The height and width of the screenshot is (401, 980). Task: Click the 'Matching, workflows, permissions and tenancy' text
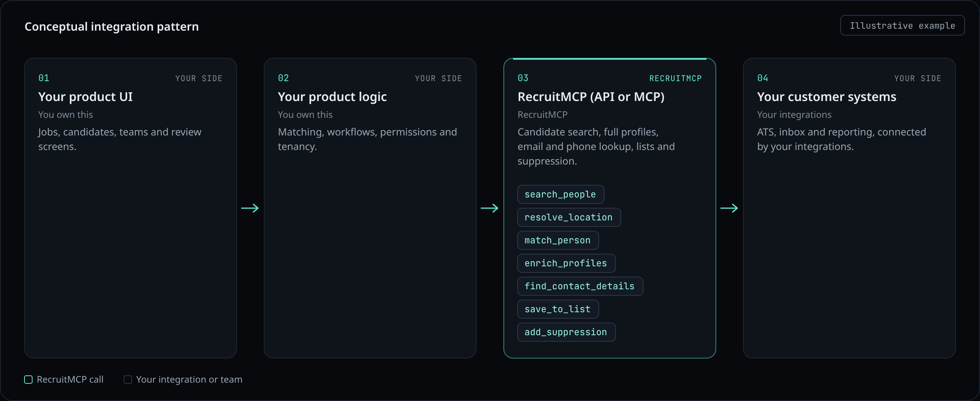tap(367, 139)
